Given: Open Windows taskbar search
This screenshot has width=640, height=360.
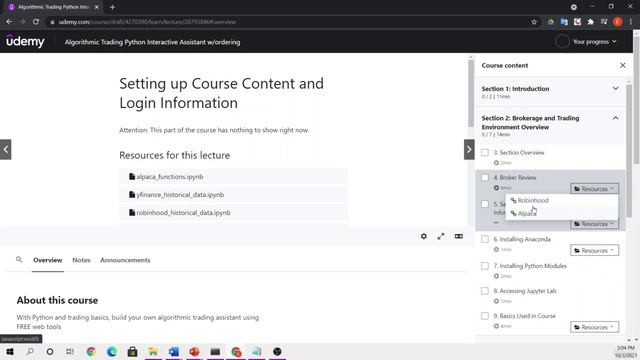Looking at the screenshot, I should [x=30, y=351].
